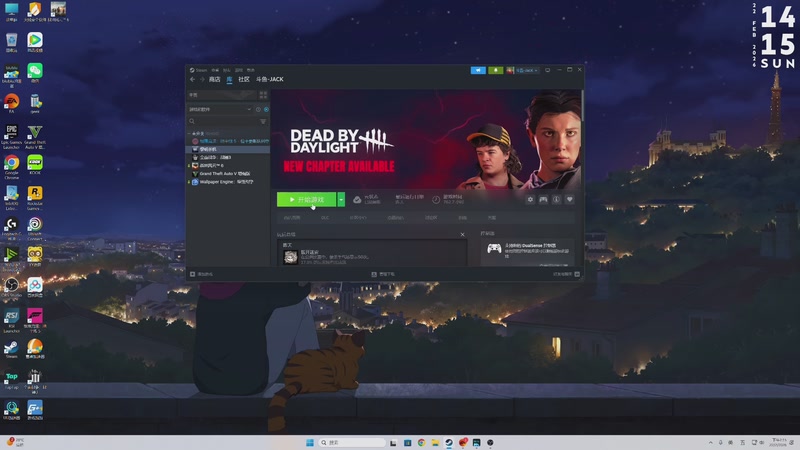Click the Steam page's vertical scrollbar
Viewport: 800px width, 450px height.
582,105
